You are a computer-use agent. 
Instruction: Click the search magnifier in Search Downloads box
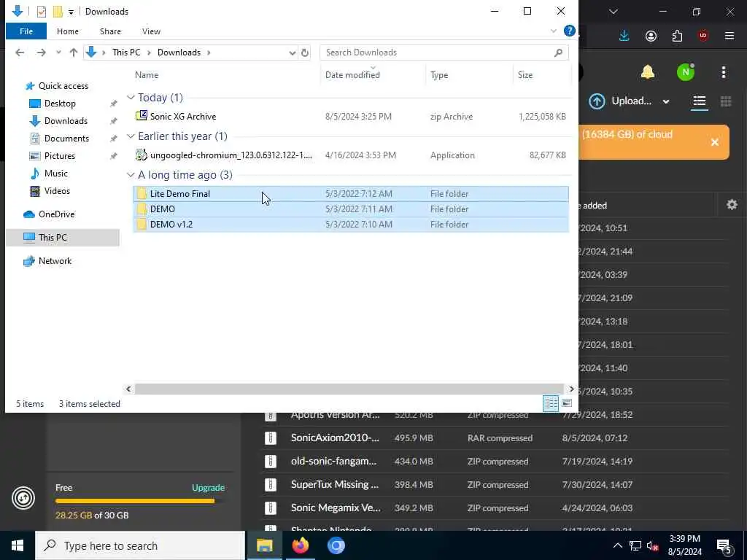click(558, 52)
